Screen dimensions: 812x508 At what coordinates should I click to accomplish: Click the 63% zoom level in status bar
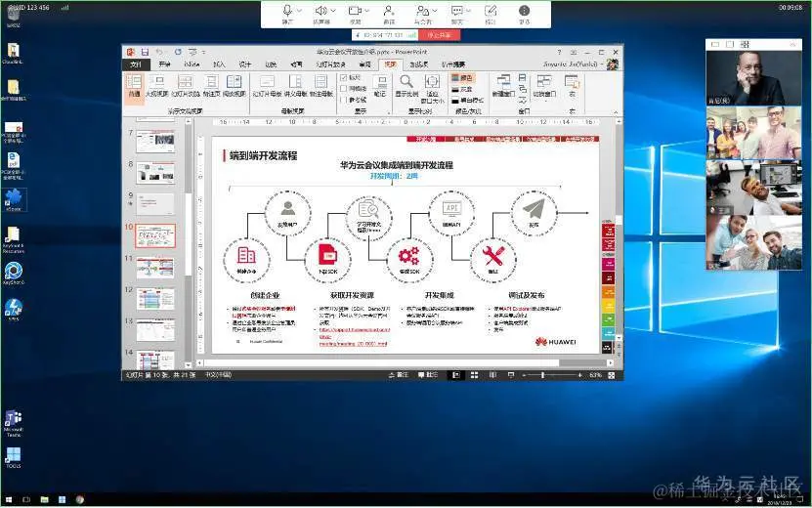click(x=595, y=375)
